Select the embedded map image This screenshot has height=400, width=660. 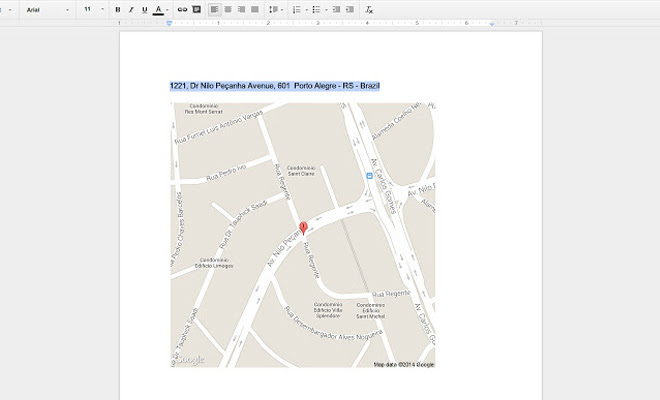click(303, 235)
